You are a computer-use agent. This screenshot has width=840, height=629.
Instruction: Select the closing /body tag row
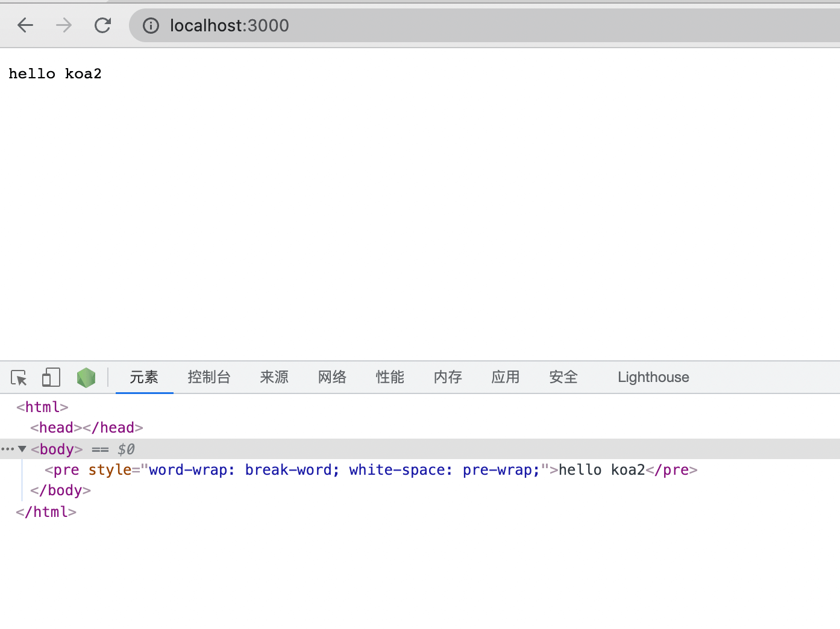60,490
